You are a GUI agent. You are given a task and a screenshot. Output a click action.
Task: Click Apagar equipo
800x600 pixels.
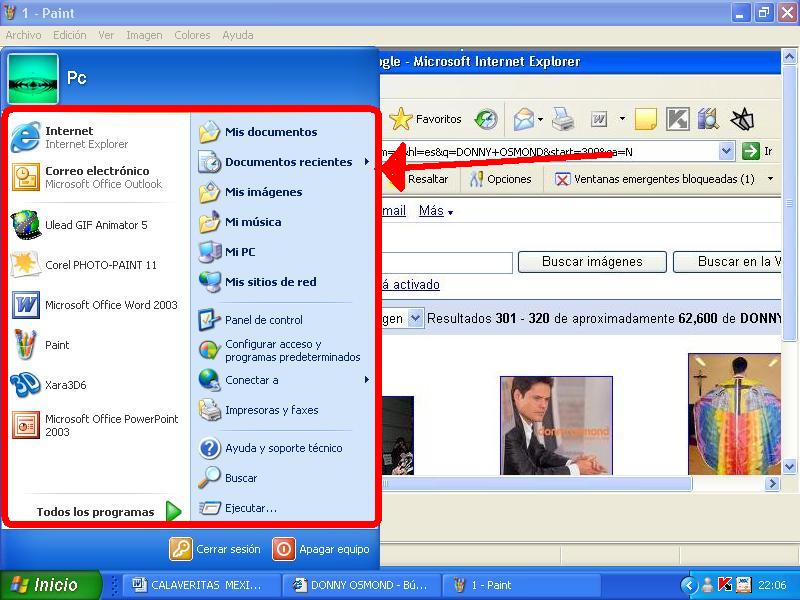(321, 549)
